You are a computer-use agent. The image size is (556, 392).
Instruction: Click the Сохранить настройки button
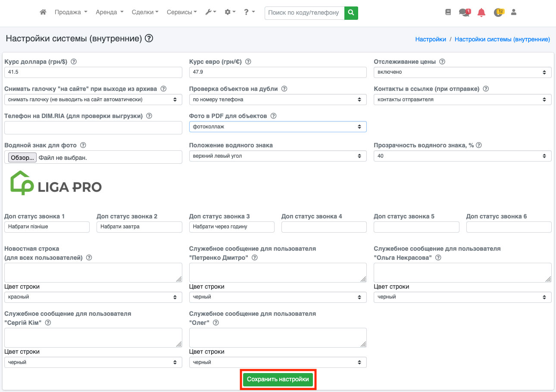pos(278,380)
